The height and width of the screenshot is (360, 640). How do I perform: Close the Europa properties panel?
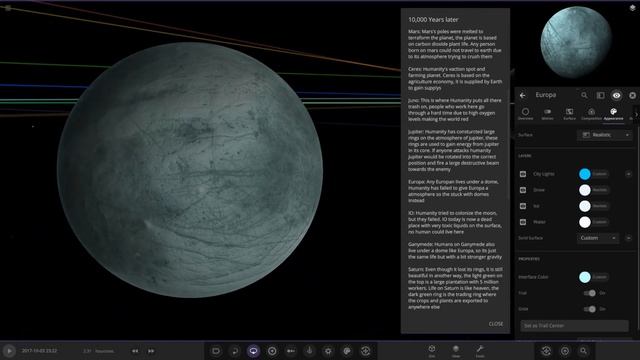point(633,96)
